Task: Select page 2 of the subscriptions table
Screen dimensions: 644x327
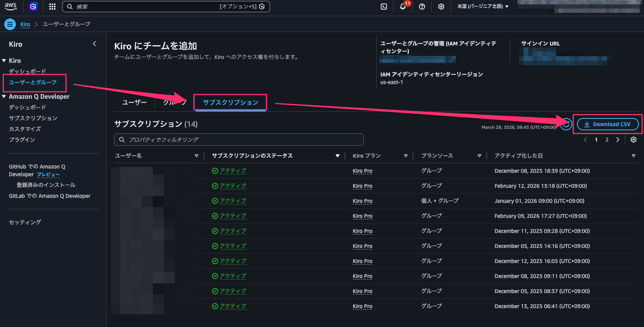Action: point(607,140)
